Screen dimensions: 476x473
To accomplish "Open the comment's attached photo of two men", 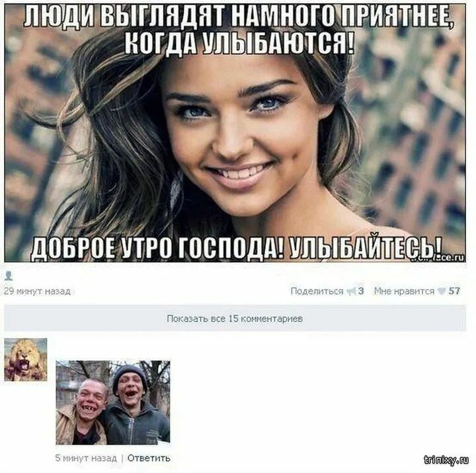I will tap(113, 402).
